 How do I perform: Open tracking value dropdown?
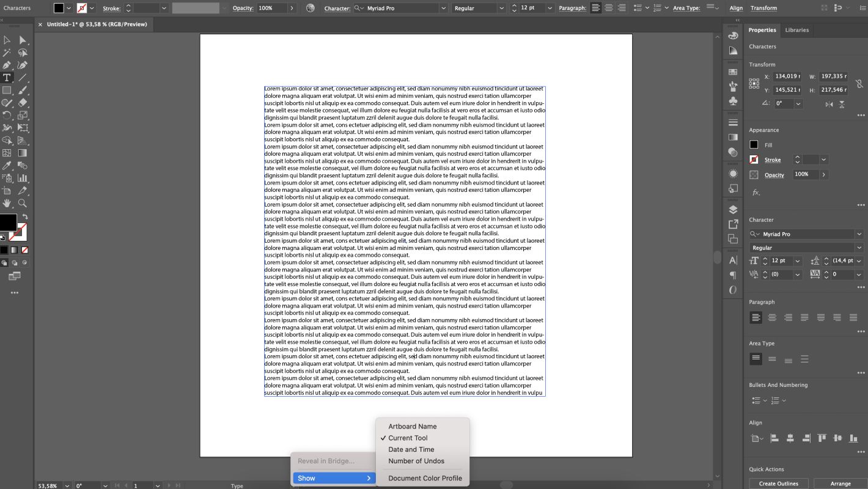[859, 275]
